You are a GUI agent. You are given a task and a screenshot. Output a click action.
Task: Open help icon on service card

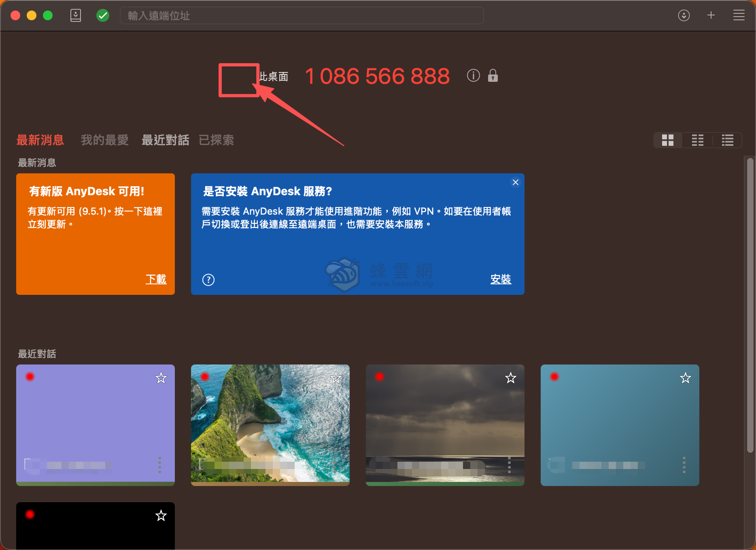coord(208,280)
